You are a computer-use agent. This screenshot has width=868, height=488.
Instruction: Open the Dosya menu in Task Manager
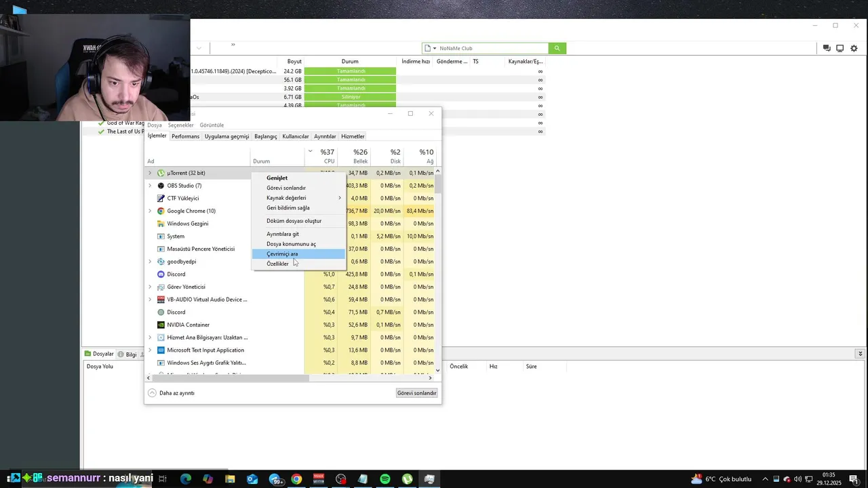(155, 125)
